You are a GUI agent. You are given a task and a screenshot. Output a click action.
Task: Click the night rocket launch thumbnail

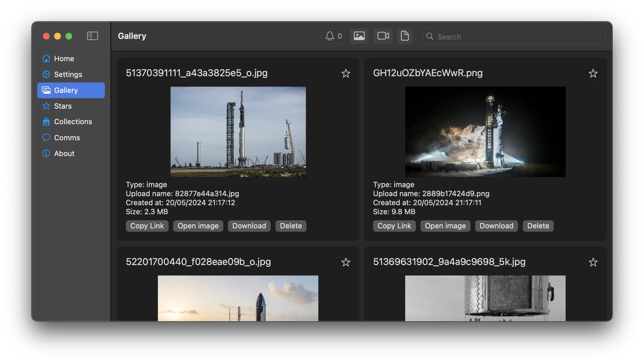tap(485, 132)
